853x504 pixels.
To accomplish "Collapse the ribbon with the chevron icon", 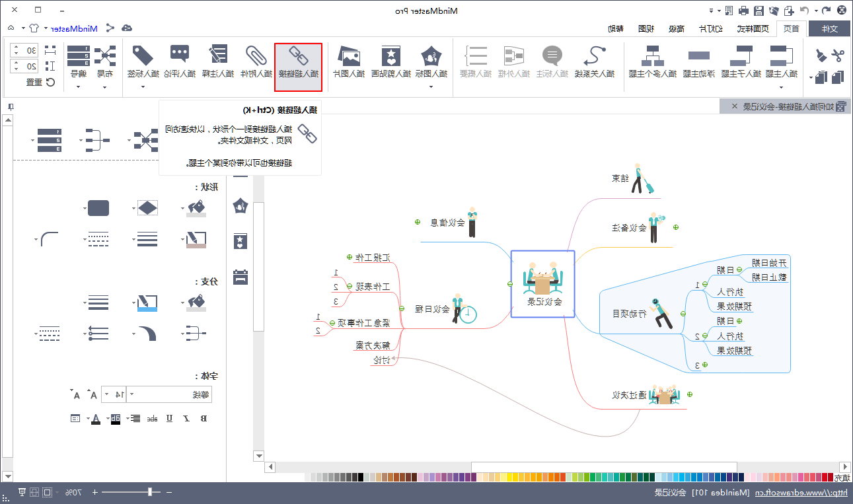I will tap(11, 28).
